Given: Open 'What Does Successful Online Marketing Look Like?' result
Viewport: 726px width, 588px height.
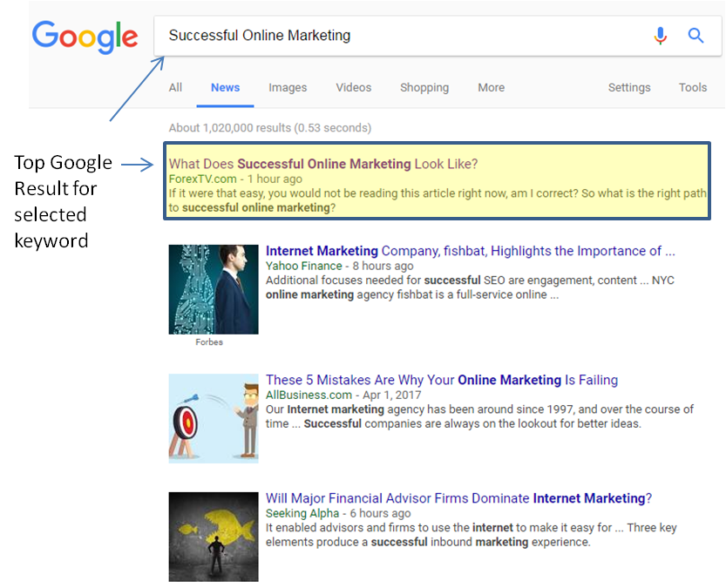Looking at the screenshot, I should pyautogui.click(x=323, y=164).
